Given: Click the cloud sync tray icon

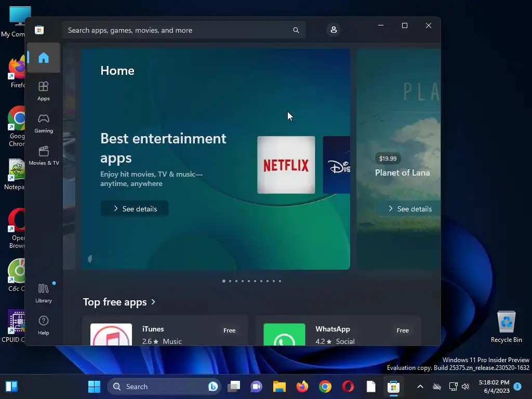Looking at the screenshot, I should [437, 387].
